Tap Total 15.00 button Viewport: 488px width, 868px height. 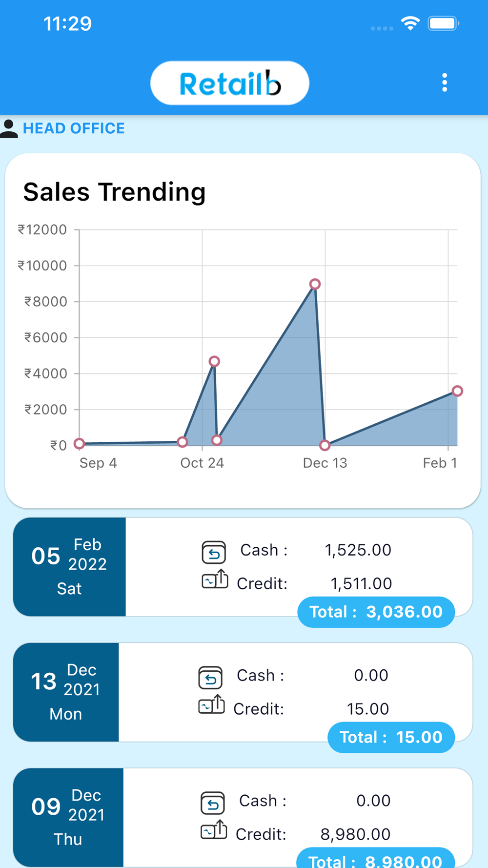[x=391, y=737]
